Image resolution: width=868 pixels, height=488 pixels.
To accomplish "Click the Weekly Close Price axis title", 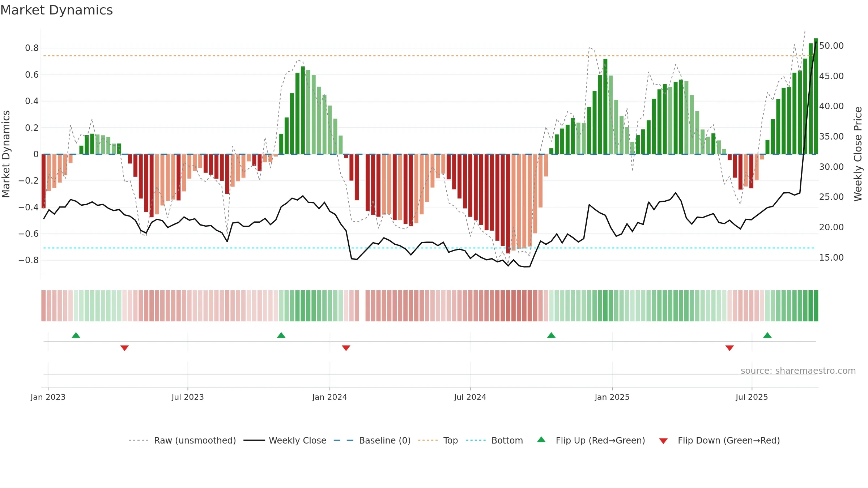I will point(858,154).
